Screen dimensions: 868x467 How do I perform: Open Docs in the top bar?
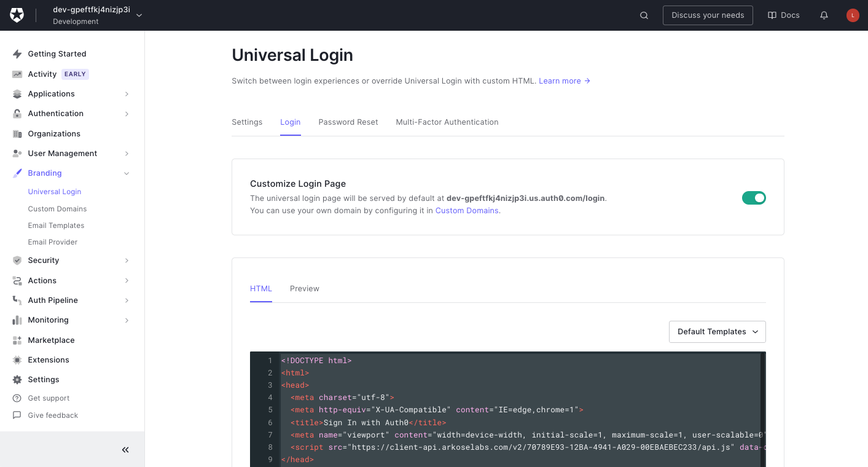784,15
